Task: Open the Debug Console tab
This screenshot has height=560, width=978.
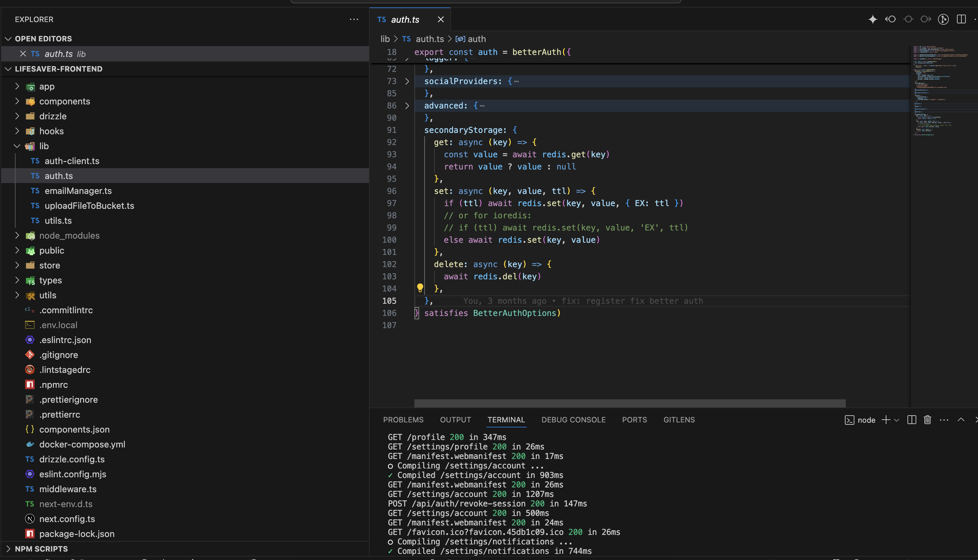Action: pyautogui.click(x=573, y=420)
